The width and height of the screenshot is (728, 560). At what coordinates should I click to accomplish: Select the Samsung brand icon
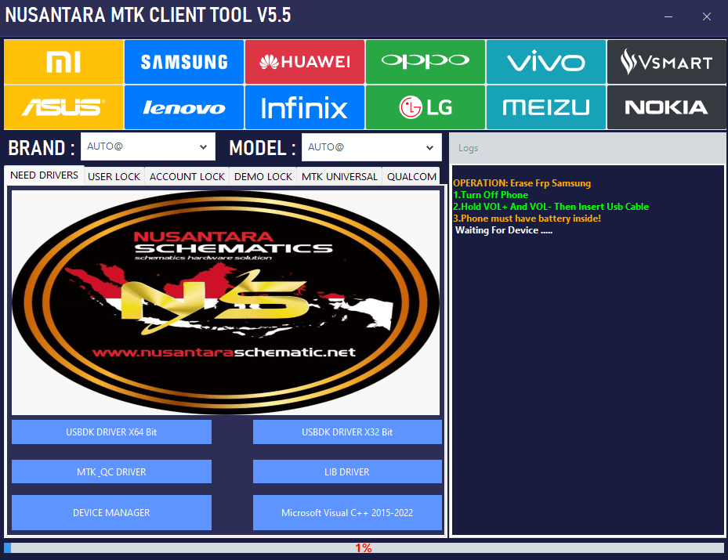coord(183,62)
